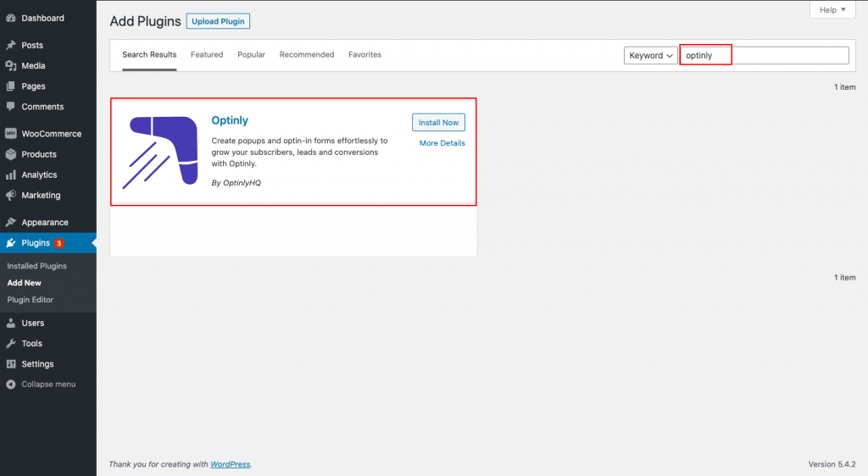868x476 pixels.
Task: Open the WooCommerce menu label
Action: pyautogui.click(x=52, y=134)
